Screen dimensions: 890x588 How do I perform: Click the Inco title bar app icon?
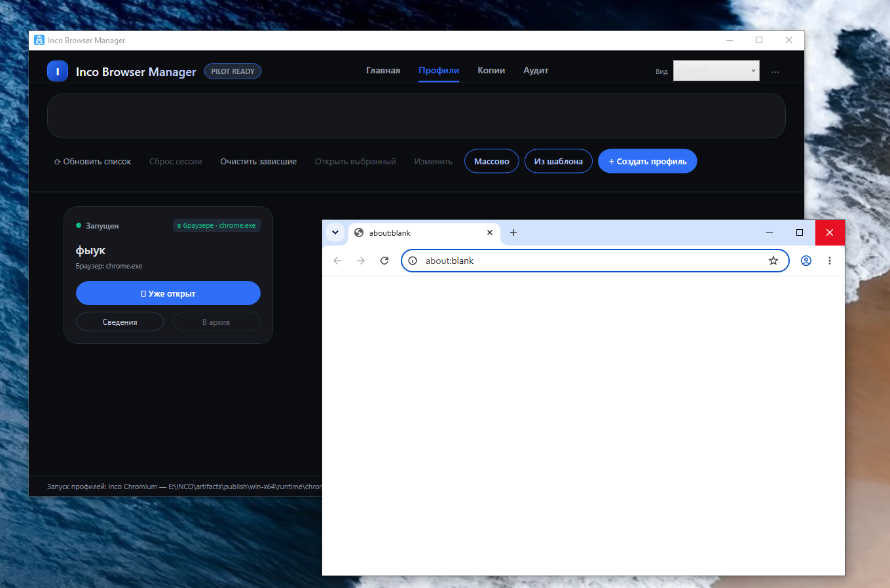39,40
